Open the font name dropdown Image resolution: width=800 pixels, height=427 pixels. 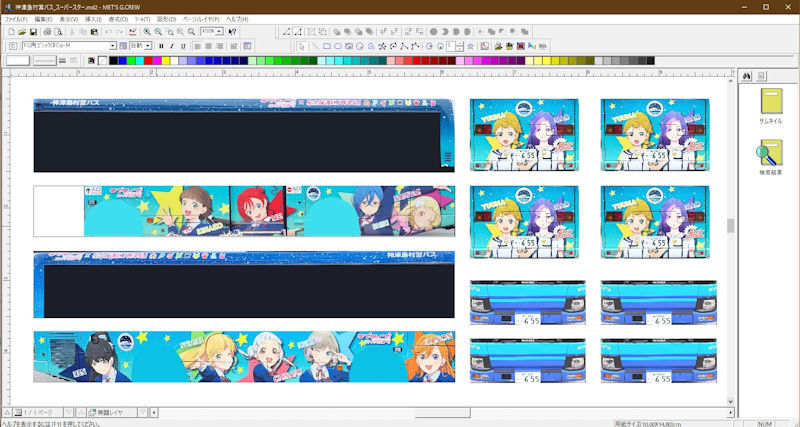pos(113,46)
